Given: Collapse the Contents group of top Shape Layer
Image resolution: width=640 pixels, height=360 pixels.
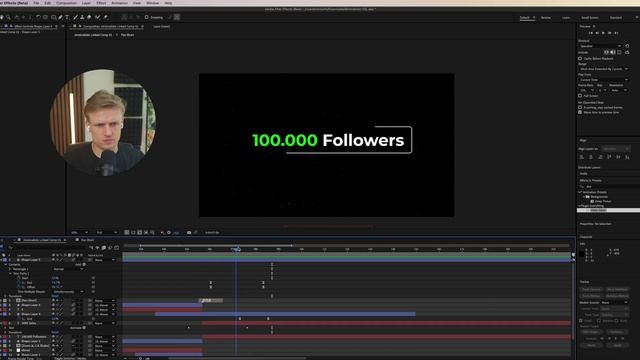Looking at the screenshot, I should pyautogui.click(x=5, y=264).
